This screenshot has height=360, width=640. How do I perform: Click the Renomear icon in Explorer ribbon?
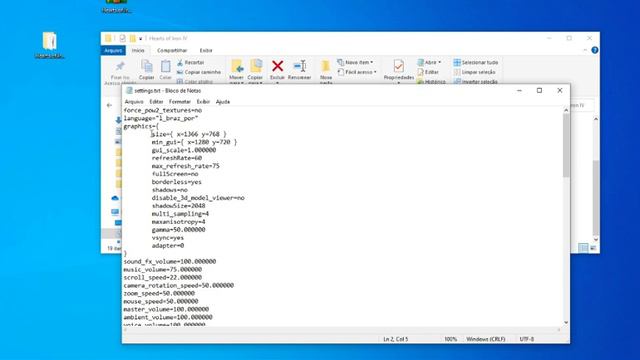click(x=300, y=66)
